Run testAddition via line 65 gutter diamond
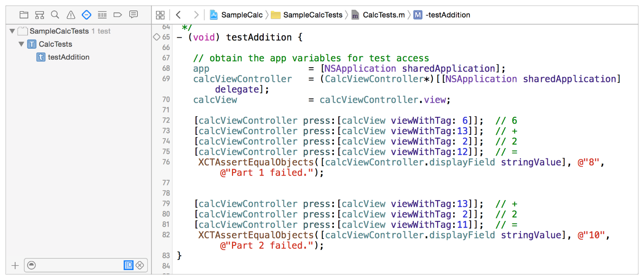644x280 pixels. pyautogui.click(x=156, y=37)
